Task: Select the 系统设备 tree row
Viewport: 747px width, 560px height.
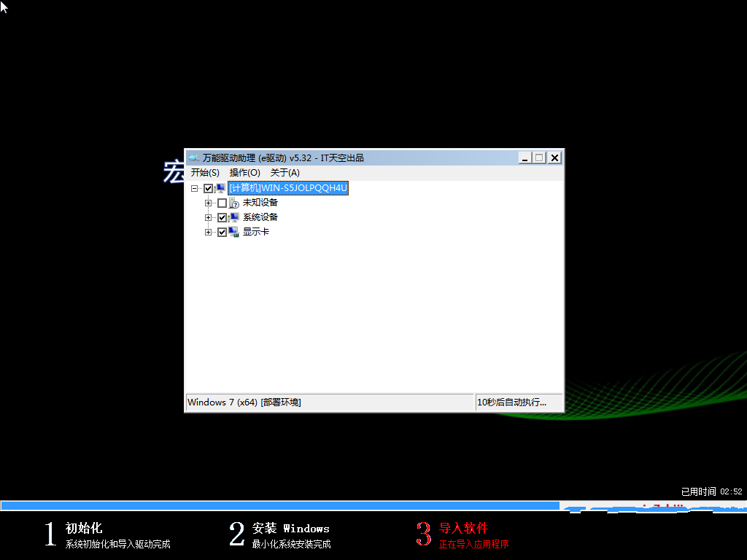Action: tap(260, 217)
